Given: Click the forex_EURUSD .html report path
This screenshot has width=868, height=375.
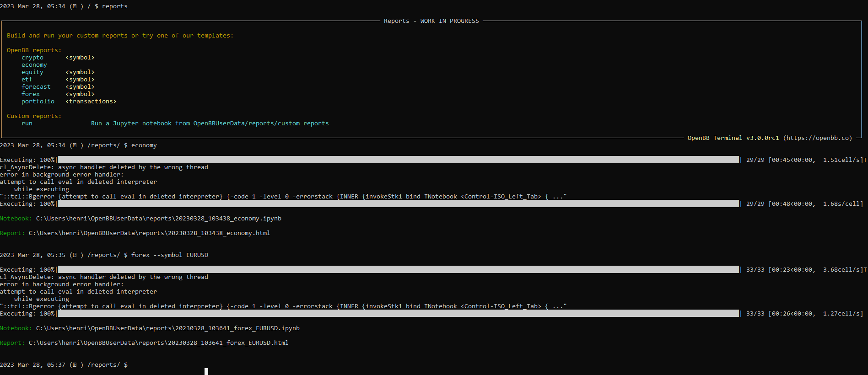Looking at the screenshot, I should pos(159,343).
